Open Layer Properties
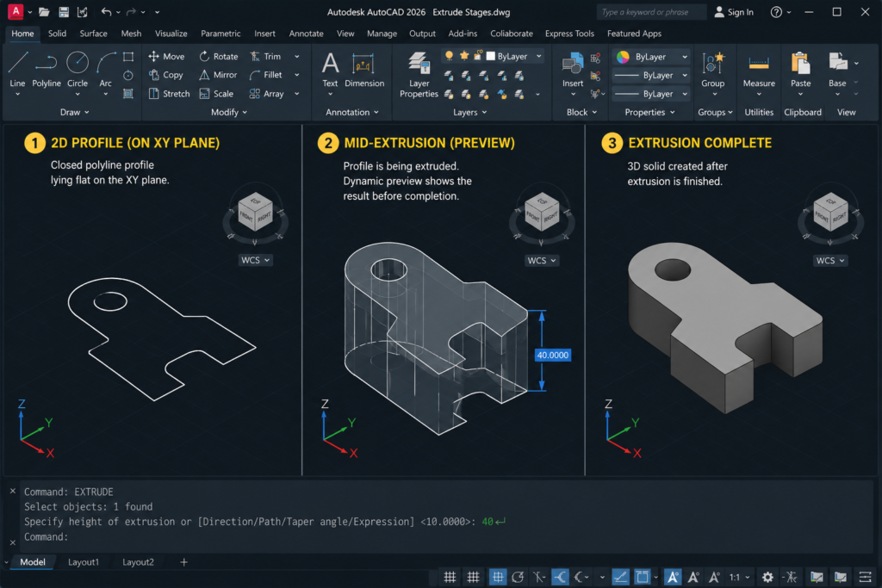This screenshot has width=882, height=588. pyautogui.click(x=419, y=74)
